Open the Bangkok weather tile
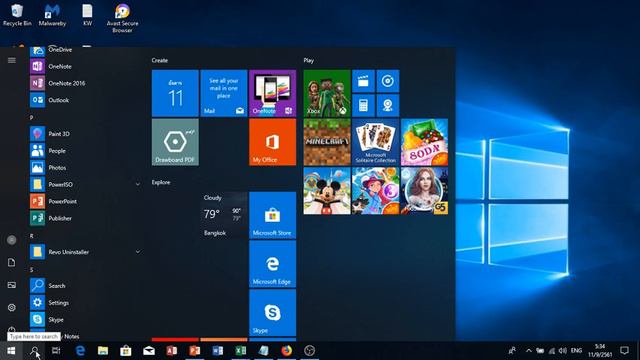The width and height of the screenshot is (640, 360). point(224,215)
